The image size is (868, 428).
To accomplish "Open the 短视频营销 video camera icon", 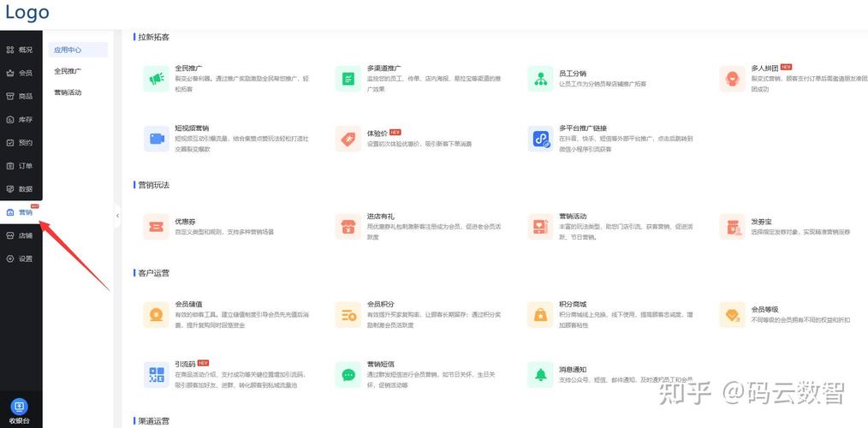I will tap(156, 139).
